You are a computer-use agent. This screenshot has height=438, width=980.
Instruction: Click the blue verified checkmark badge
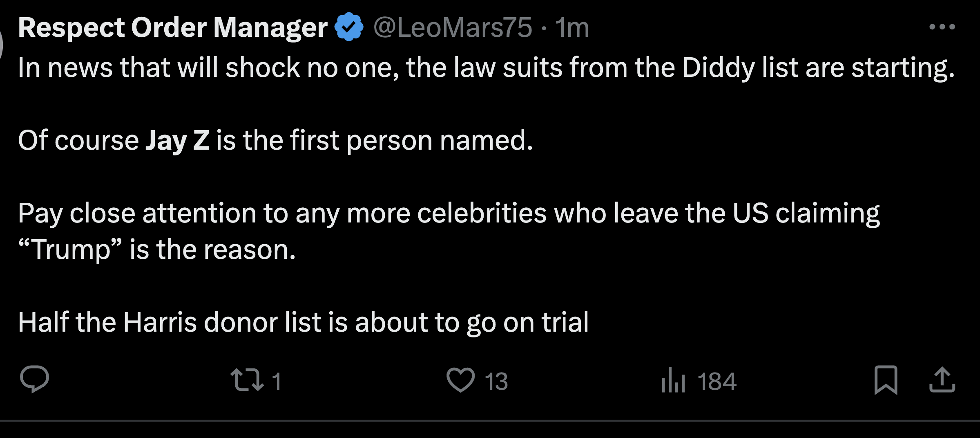(349, 27)
